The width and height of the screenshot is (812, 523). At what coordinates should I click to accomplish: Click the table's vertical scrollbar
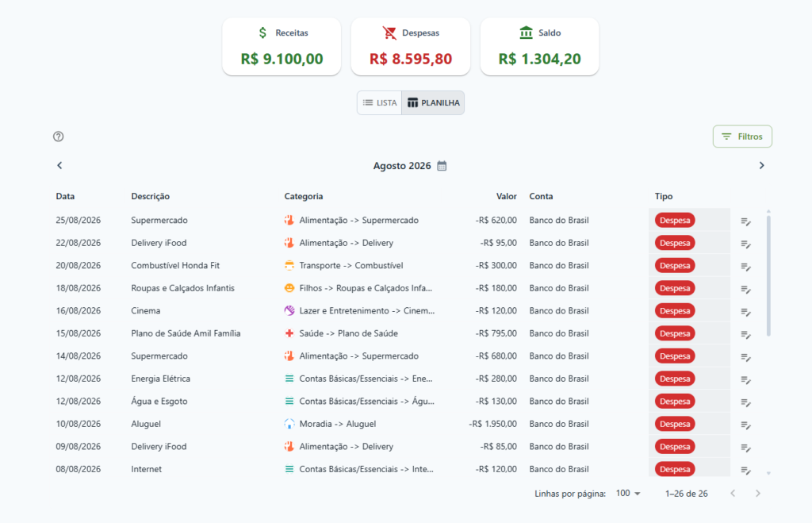[768, 276]
